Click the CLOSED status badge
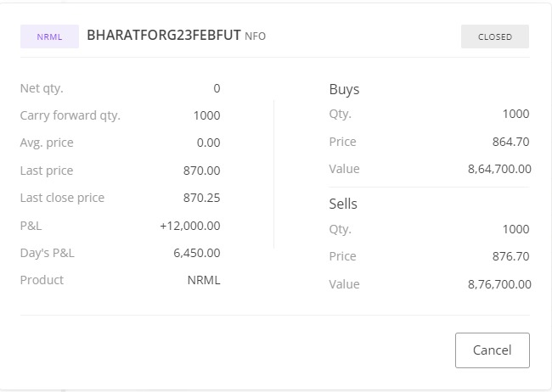This screenshot has width=552, height=392. 494,36
